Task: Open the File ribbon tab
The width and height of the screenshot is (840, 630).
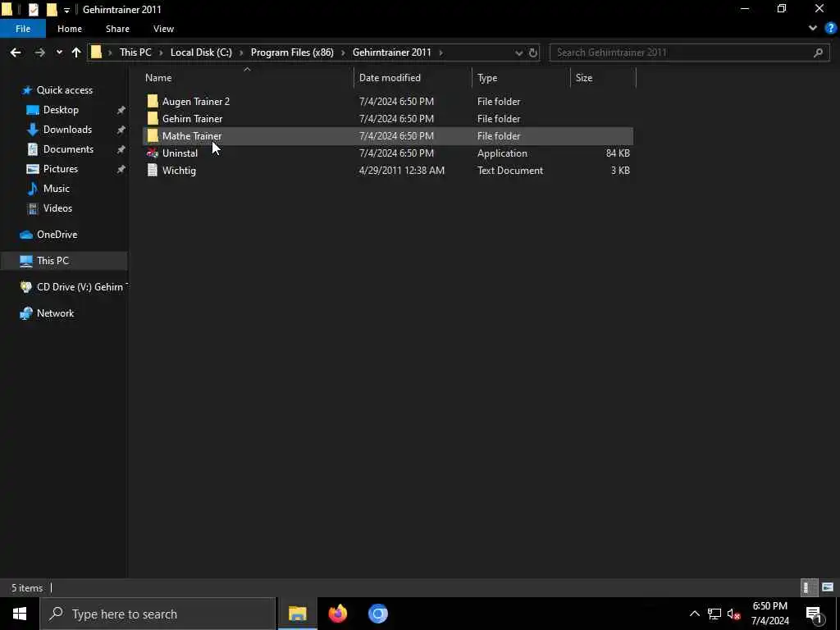Action: pyautogui.click(x=23, y=29)
